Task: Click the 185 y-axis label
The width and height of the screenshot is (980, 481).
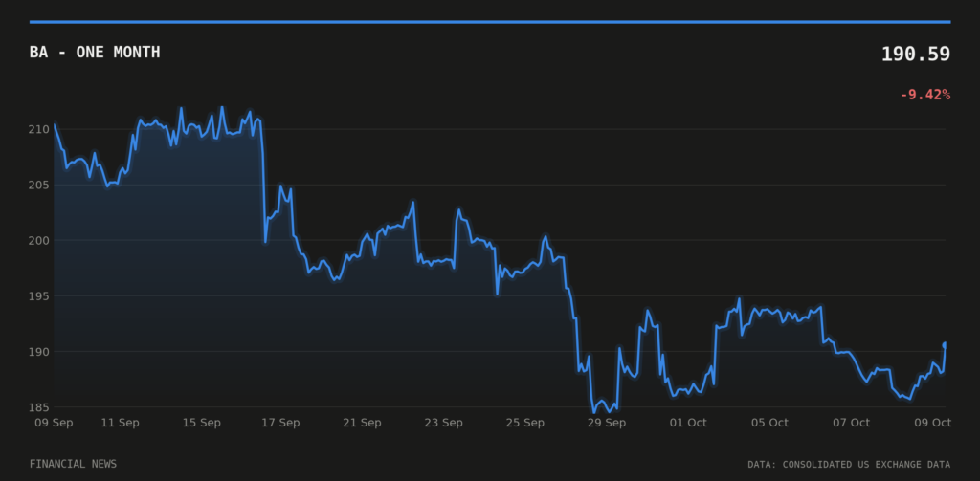Action: [38, 407]
